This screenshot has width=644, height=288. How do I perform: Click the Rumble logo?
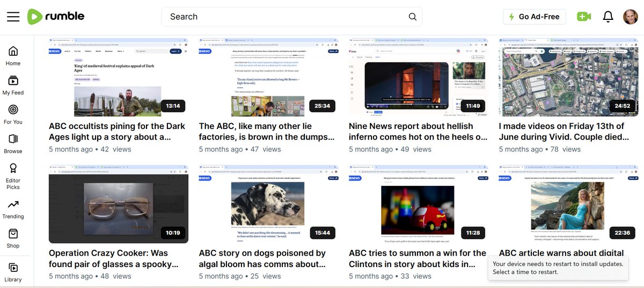click(x=56, y=17)
